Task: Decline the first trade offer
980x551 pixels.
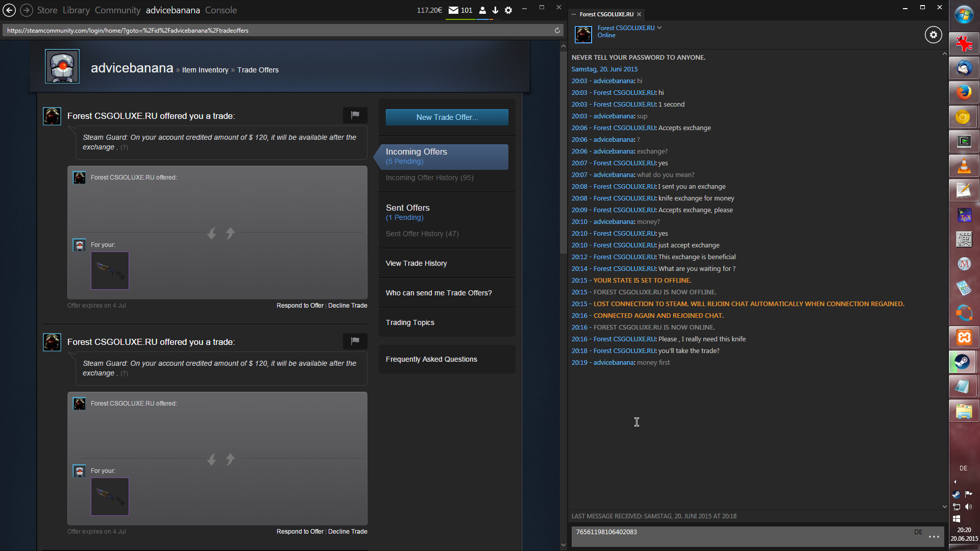Action: [348, 305]
